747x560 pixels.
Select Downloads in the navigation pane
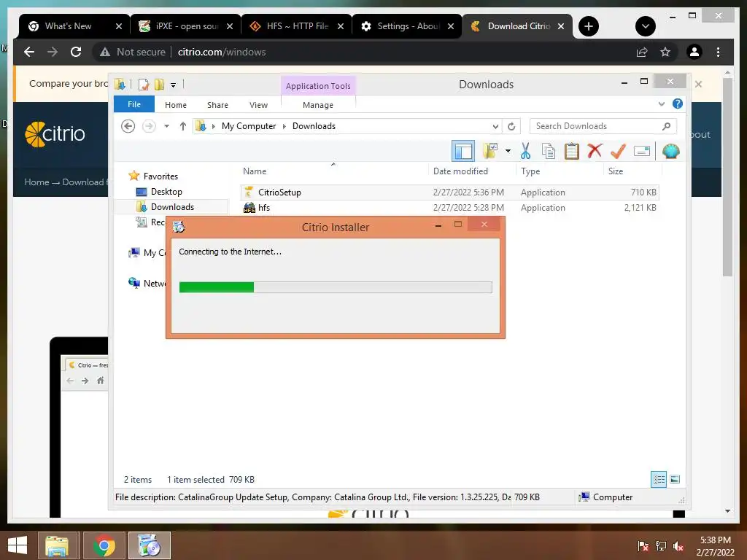click(172, 206)
